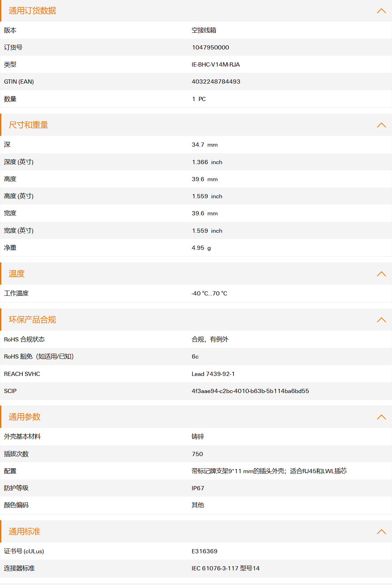Screen dimensions: 392x585
Task: Click the 颜色编码 row label
Action: coord(16,505)
